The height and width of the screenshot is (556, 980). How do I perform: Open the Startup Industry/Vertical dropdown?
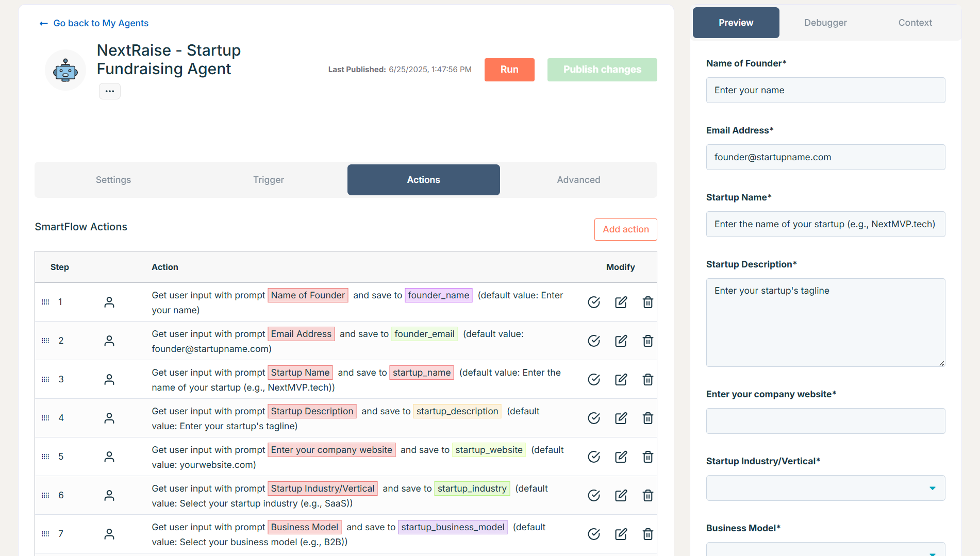825,488
